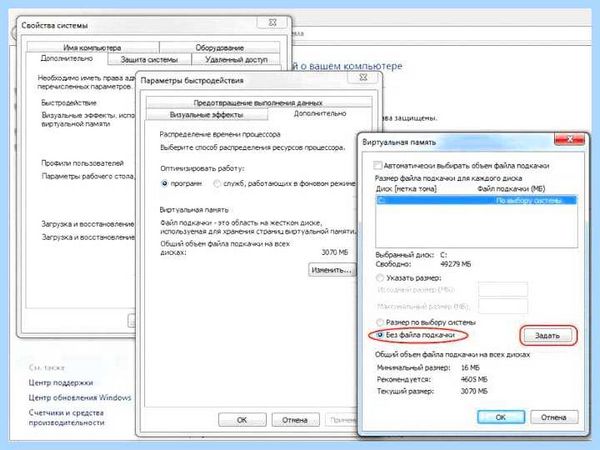This screenshot has width=600, height=450.
Task: Select 'Без файла подкачки' radio option
Action: [380, 335]
